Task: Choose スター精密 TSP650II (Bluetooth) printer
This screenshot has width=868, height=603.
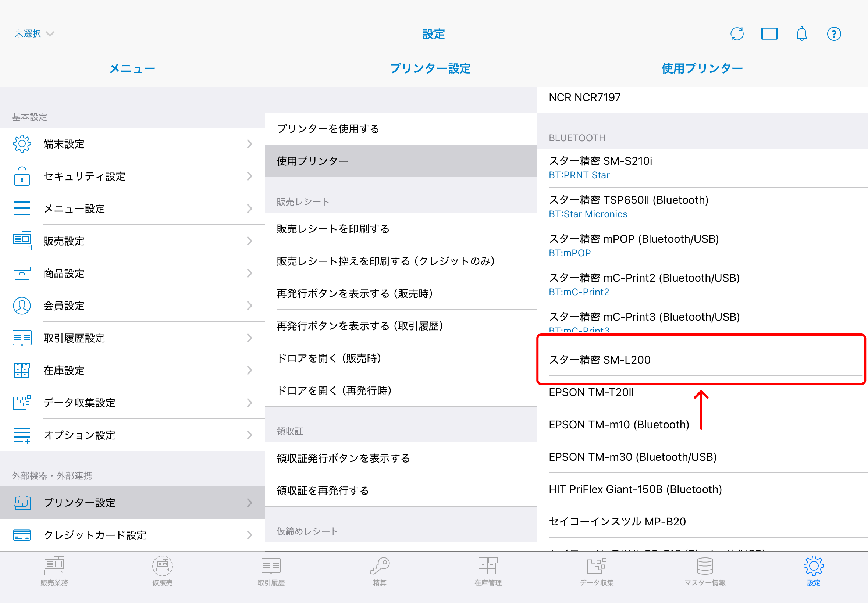Action: click(x=702, y=207)
